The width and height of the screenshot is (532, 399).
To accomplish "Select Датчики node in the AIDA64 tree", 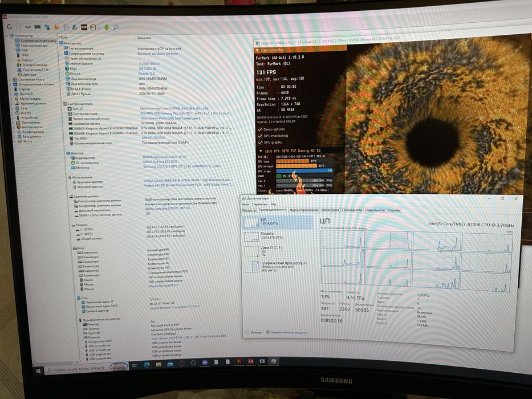I will point(26,74).
